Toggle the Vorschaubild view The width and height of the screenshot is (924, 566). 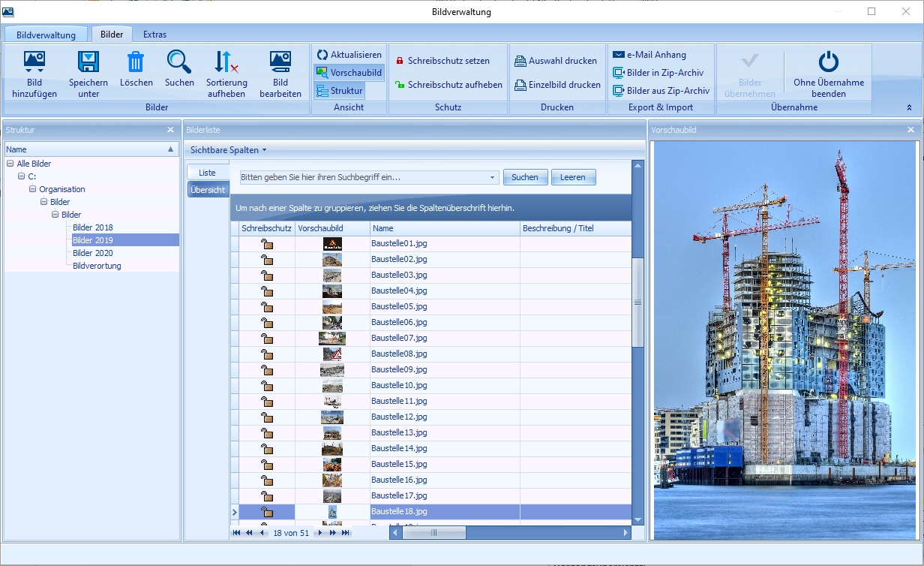click(x=349, y=73)
